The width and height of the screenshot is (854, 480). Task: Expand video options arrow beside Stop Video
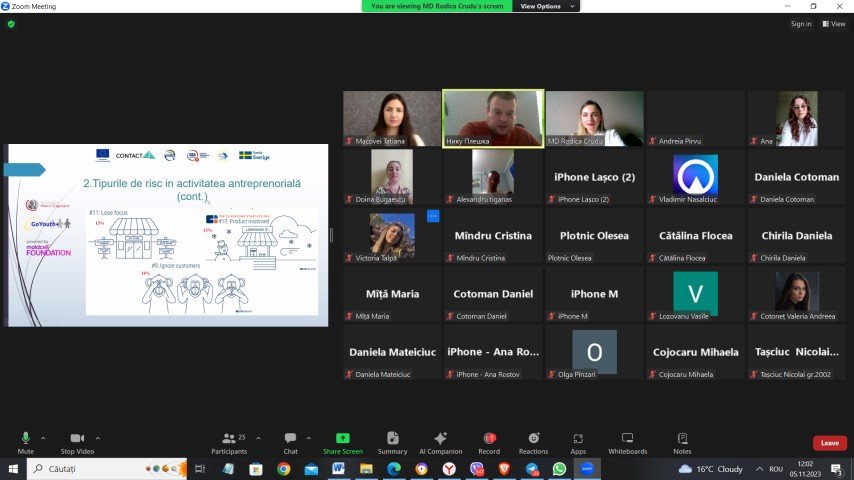(98, 438)
